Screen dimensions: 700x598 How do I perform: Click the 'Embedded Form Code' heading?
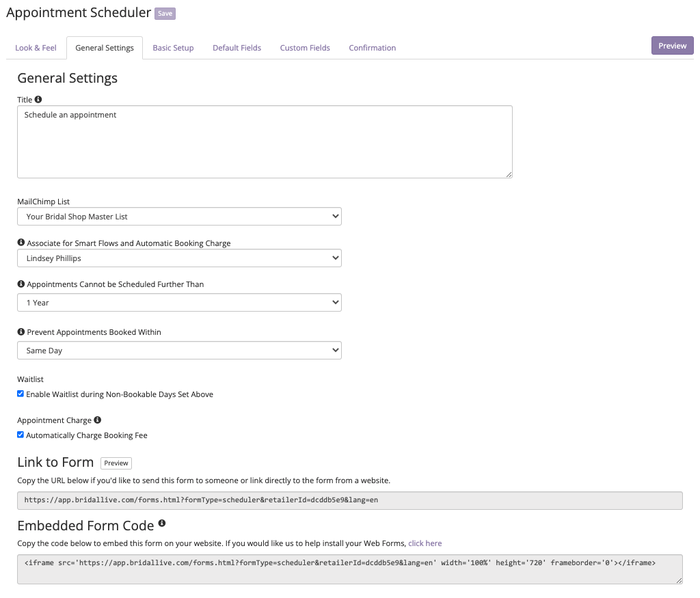(x=85, y=526)
